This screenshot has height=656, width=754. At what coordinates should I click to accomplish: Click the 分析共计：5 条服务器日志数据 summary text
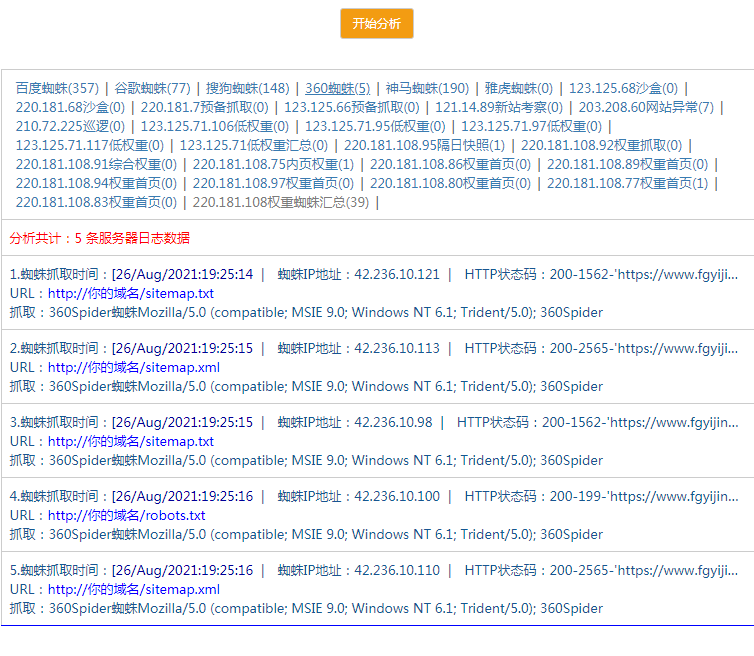coord(100,238)
